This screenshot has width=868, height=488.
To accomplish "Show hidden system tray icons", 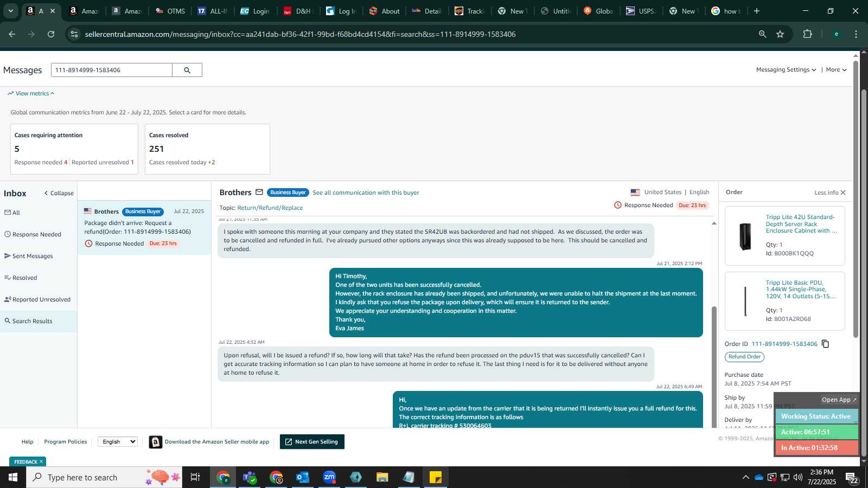I will [x=745, y=477].
